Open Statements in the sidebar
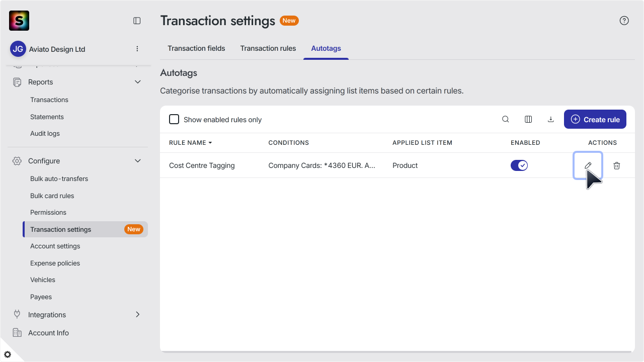 click(47, 117)
